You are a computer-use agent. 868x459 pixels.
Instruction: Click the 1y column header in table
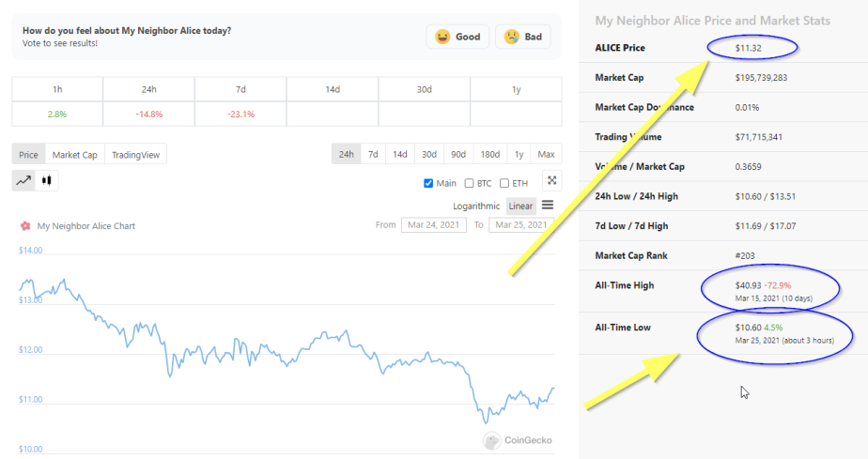point(517,89)
